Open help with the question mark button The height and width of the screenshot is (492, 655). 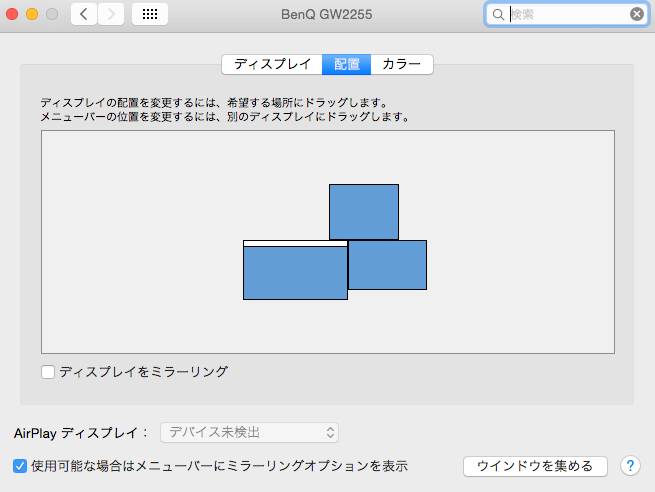[630, 465]
